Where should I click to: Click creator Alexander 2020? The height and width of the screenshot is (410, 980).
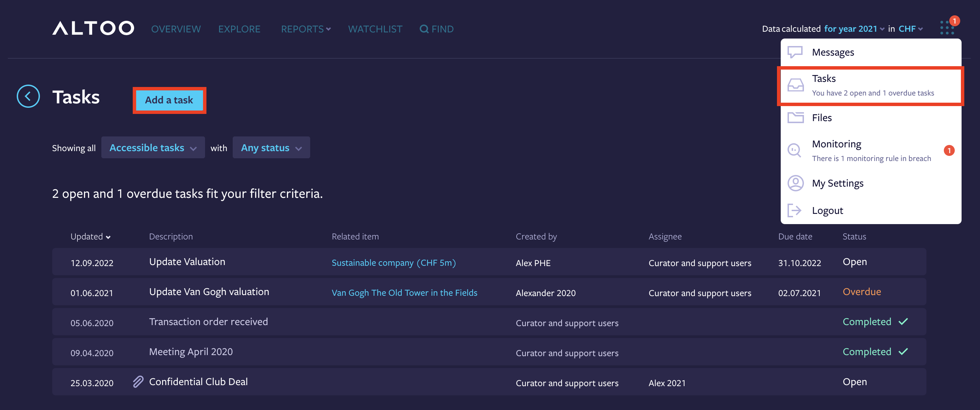pos(546,293)
